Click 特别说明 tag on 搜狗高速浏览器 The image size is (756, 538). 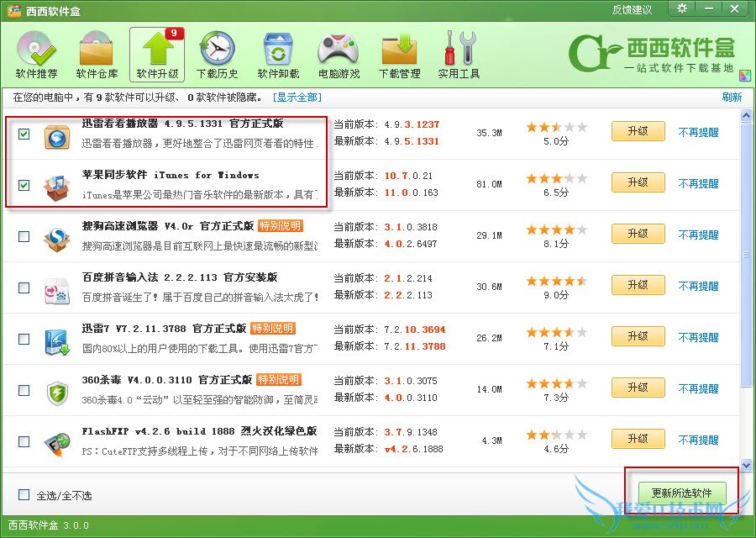click(280, 226)
